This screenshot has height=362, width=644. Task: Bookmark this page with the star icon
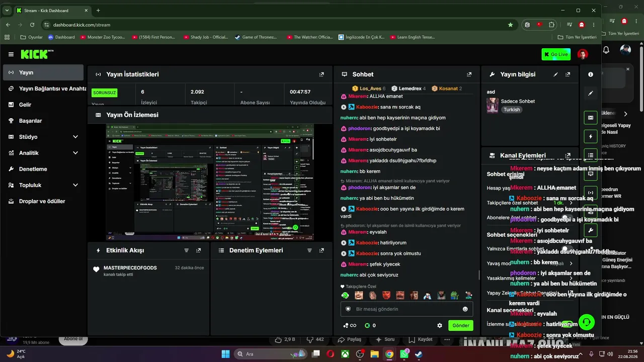pyautogui.click(x=511, y=25)
